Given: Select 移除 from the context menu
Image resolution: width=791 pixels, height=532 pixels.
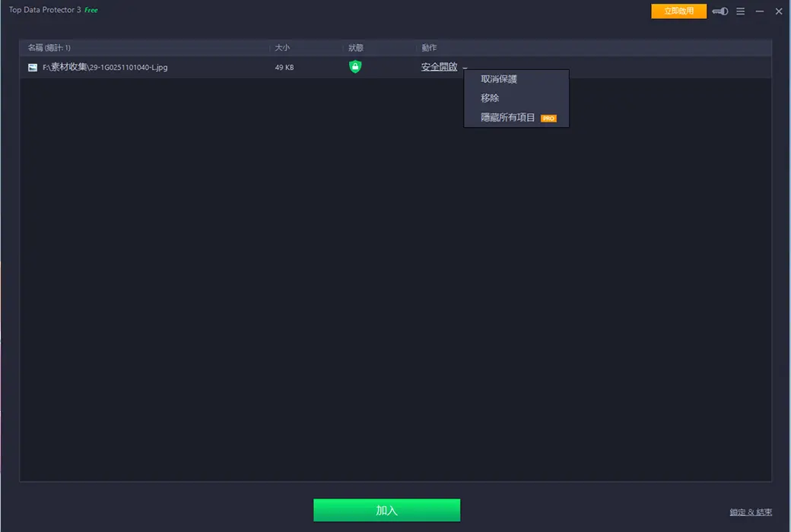Looking at the screenshot, I should point(516,98).
